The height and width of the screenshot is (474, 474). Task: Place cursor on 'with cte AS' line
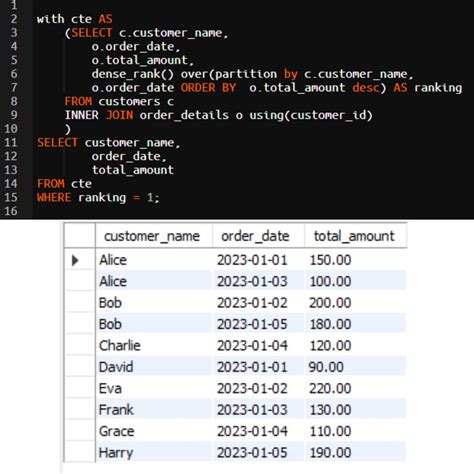[x=74, y=19]
